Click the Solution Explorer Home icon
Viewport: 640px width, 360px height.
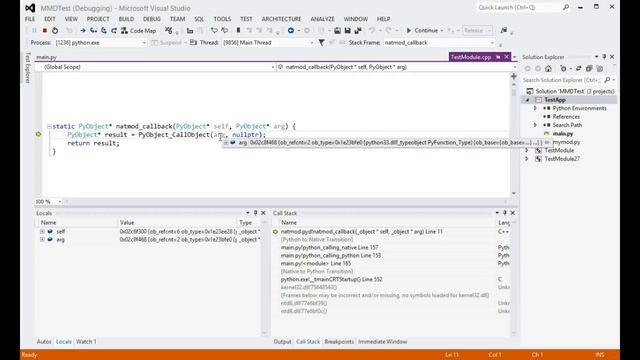(x=548, y=69)
